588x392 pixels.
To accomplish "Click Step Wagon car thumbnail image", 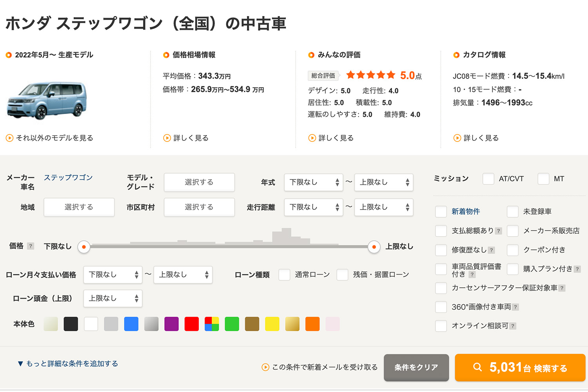I will click(47, 100).
